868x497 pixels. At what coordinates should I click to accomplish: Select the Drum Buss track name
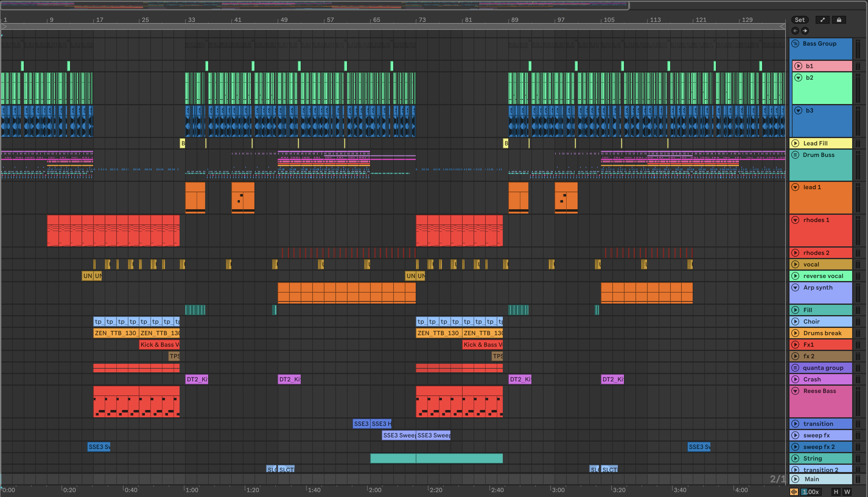click(818, 155)
